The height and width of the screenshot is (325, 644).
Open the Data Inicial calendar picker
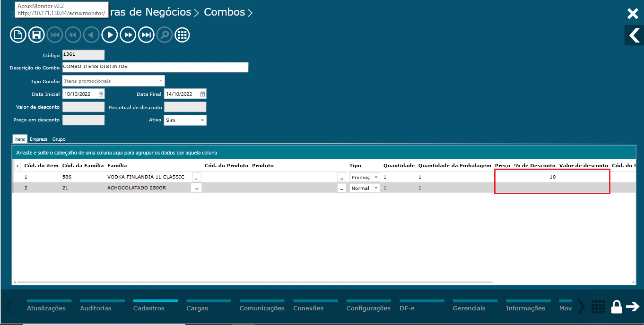click(101, 94)
